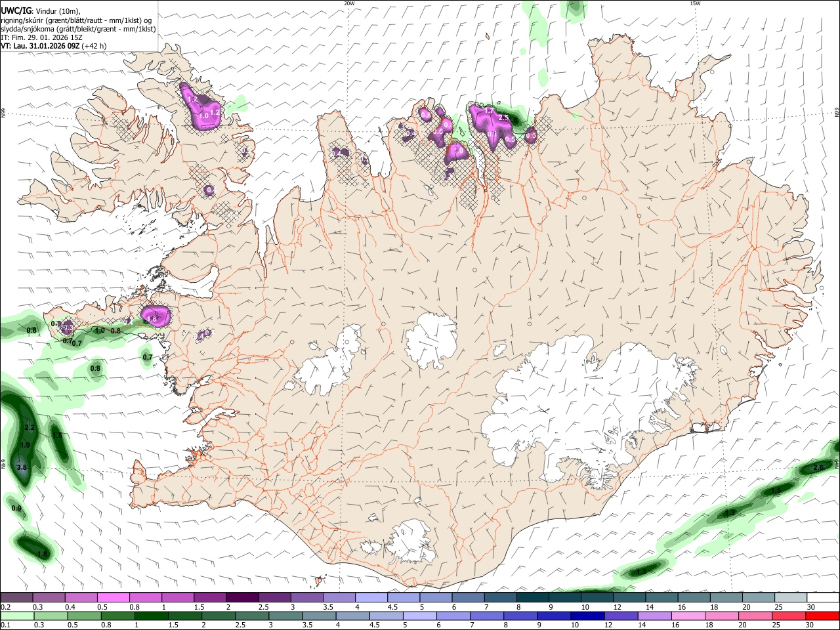
Task: Select navy blue rain swatch between 10 and 12
Action: [x=587, y=616]
